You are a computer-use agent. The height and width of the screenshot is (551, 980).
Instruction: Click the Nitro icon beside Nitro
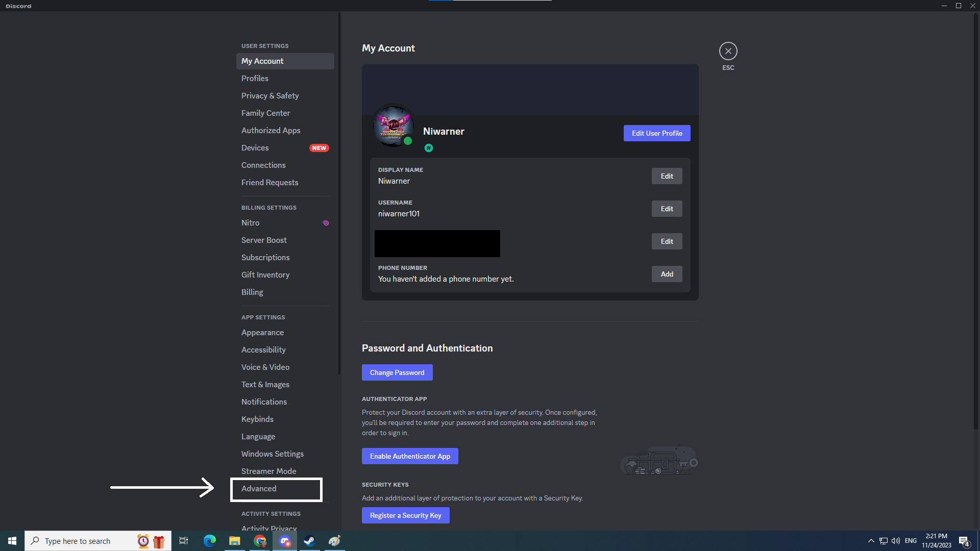(x=326, y=223)
